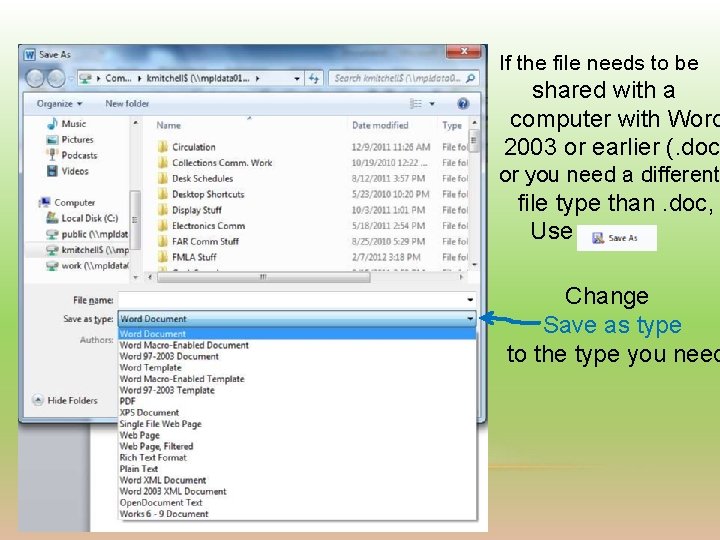Click the kmitchell$ breadcrumb in address bar
This screenshot has height=540, width=720.
[198, 79]
